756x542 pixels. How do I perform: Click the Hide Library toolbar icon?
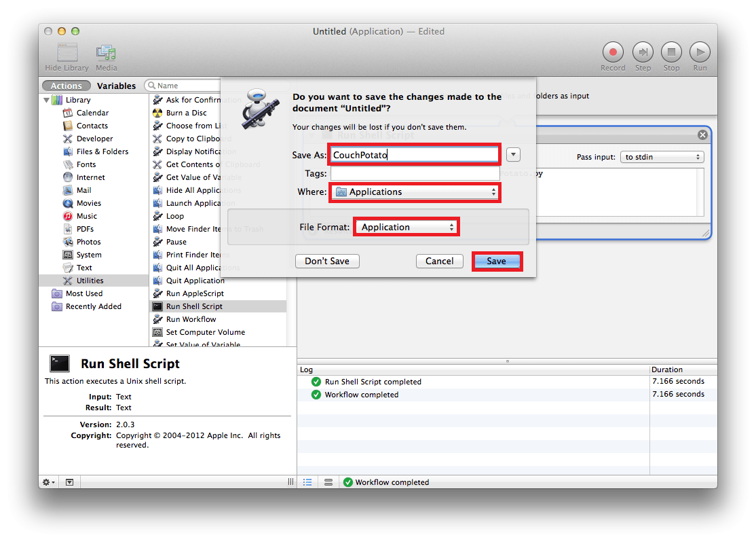pos(67,52)
